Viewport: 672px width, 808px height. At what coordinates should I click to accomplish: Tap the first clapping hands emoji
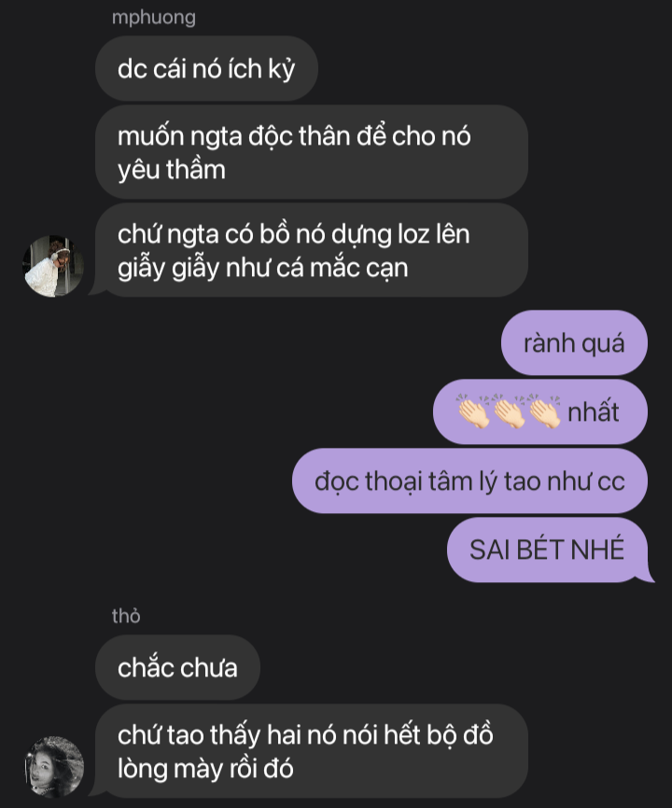(474, 411)
